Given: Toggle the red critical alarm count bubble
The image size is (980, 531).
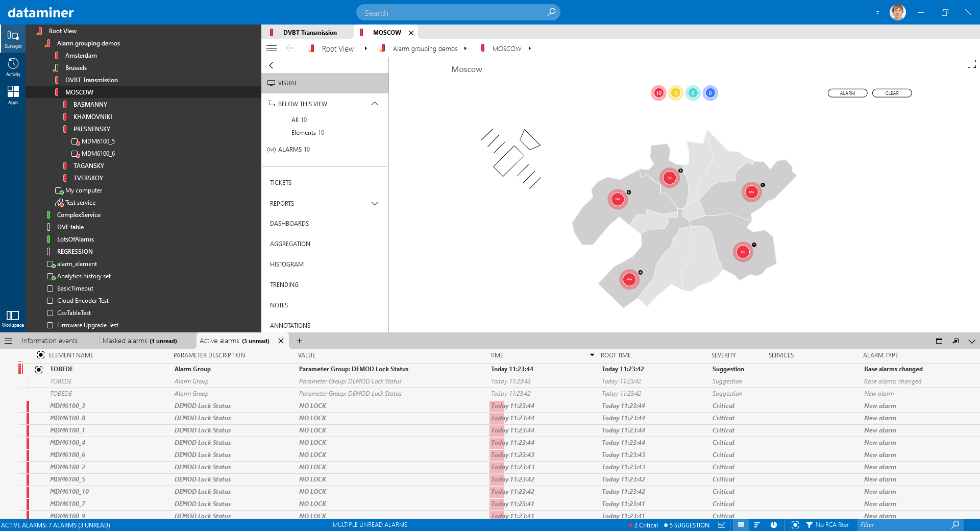Looking at the screenshot, I should click(658, 93).
